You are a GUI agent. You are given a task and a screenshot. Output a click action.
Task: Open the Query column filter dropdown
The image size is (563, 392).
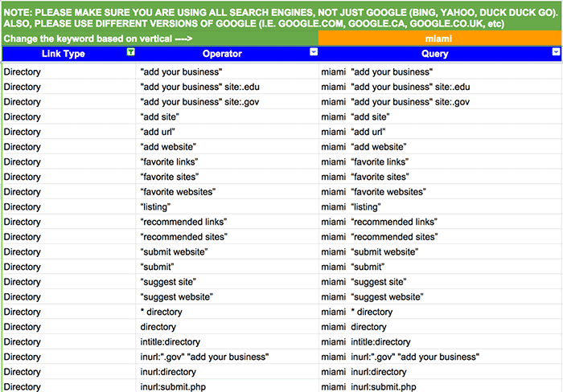pyautogui.click(x=556, y=52)
